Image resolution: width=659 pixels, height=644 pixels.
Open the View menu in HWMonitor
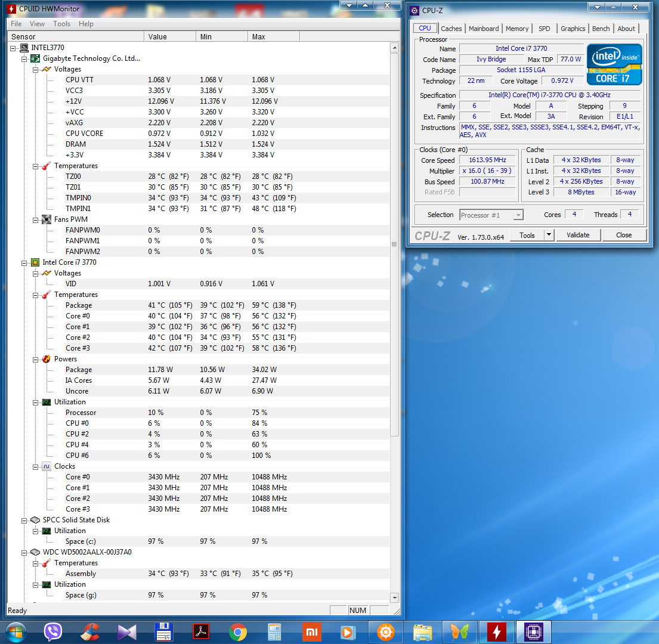point(37,24)
